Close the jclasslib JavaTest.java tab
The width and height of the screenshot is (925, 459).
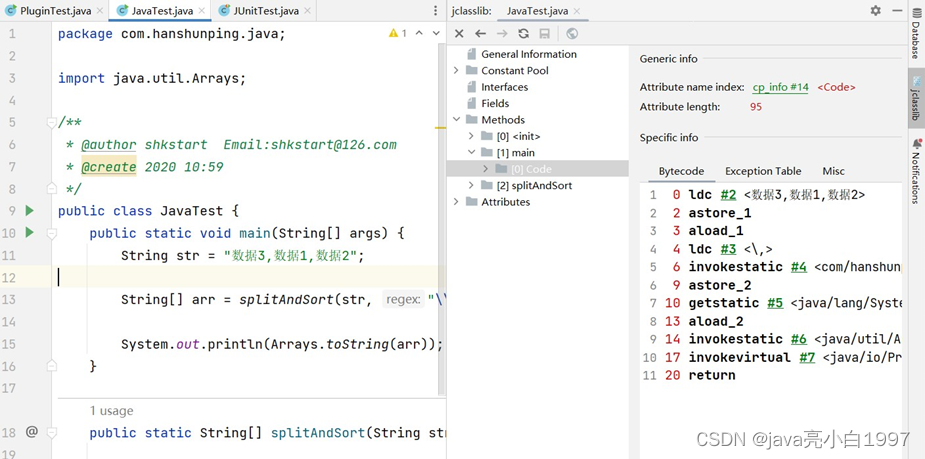576,11
